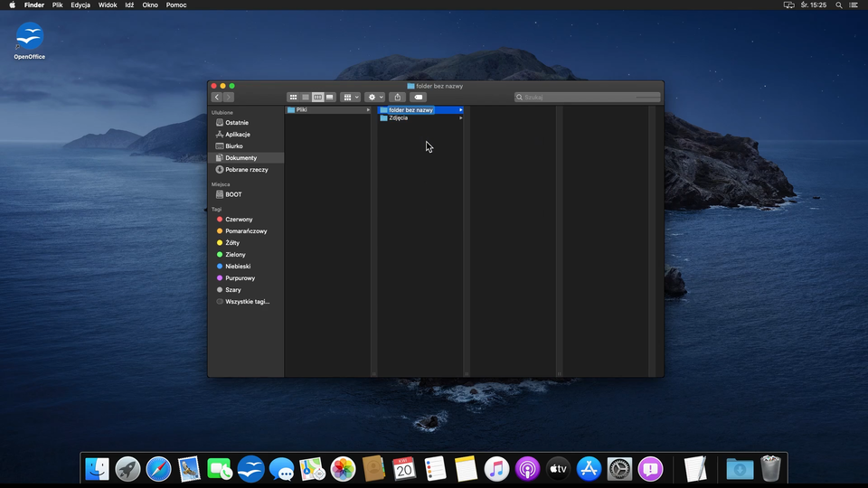
Task: Open the Plik menu in the menu bar
Action: 58,5
